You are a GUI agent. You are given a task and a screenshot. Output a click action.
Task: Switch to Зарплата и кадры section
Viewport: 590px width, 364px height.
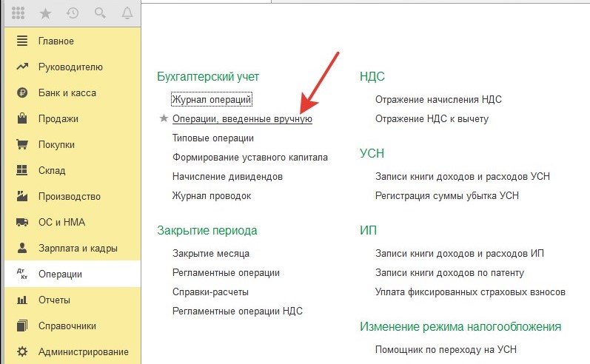click(x=78, y=249)
